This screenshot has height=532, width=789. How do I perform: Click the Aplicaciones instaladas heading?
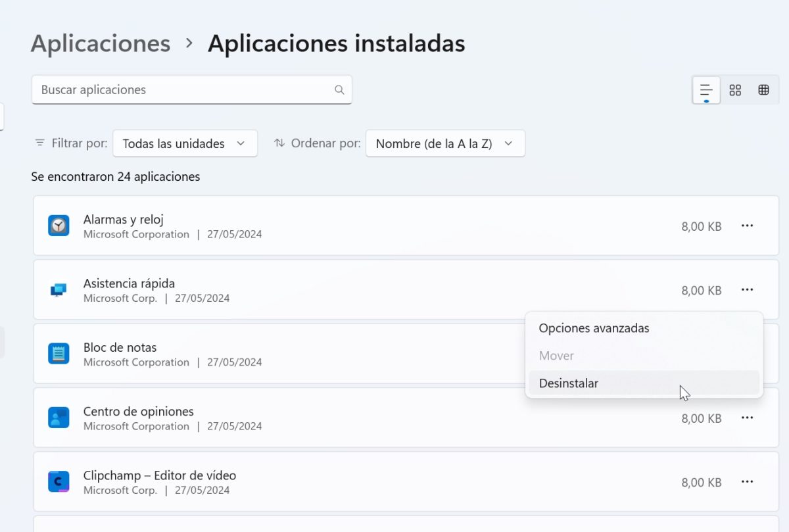tap(337, 43)
